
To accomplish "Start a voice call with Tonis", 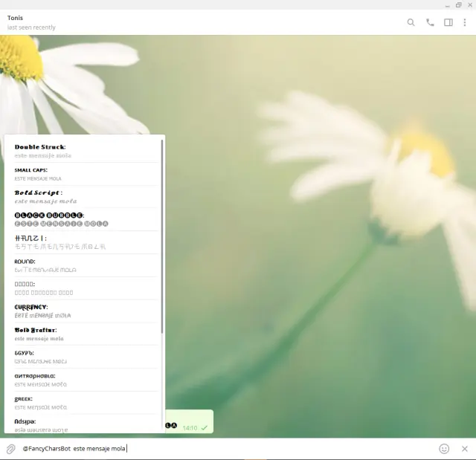I will [430, 22].
